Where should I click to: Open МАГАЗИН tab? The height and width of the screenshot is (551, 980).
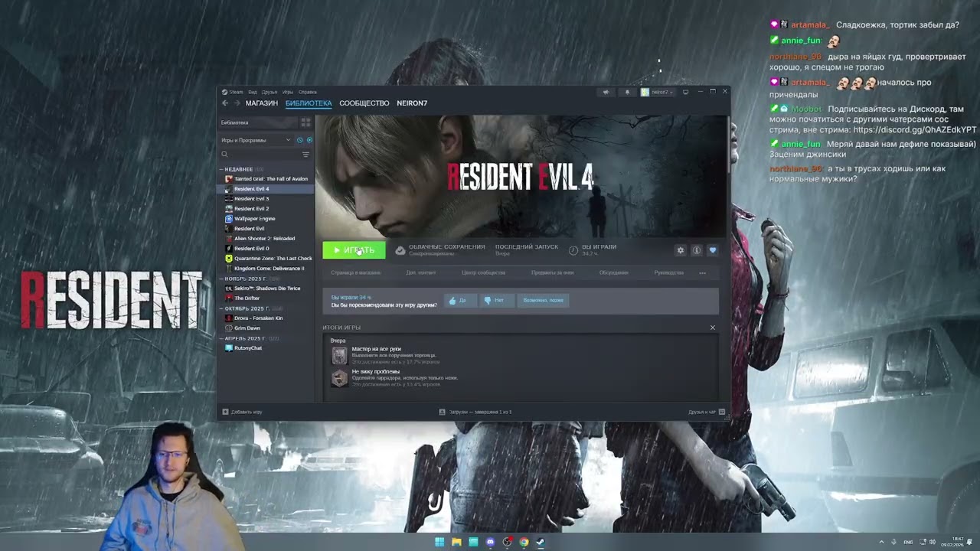coord(262,103)
